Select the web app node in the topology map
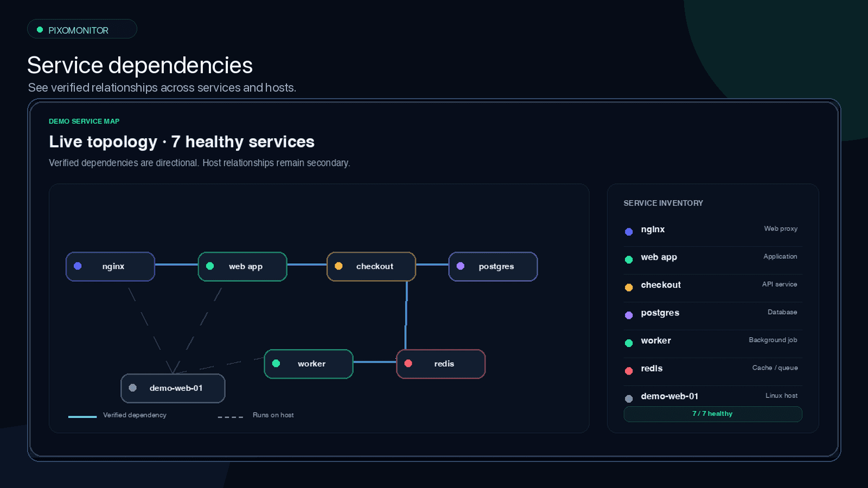Image resolution: width=868 pixels, height=488 pixels. [242, 267]
